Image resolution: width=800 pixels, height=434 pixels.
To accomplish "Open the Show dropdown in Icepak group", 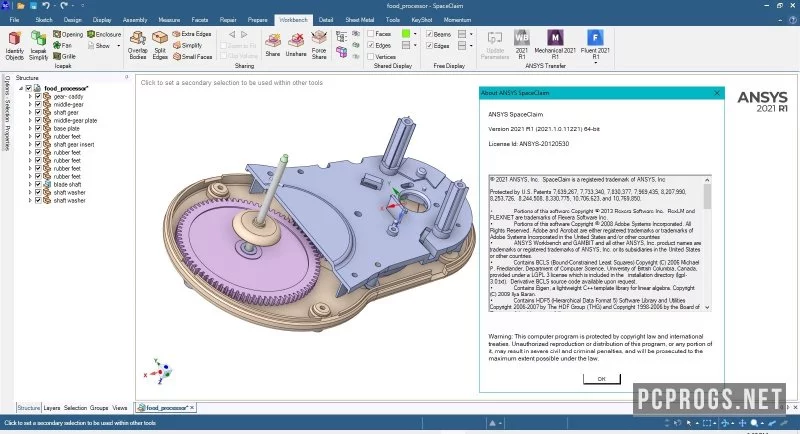I will point(118,45).
